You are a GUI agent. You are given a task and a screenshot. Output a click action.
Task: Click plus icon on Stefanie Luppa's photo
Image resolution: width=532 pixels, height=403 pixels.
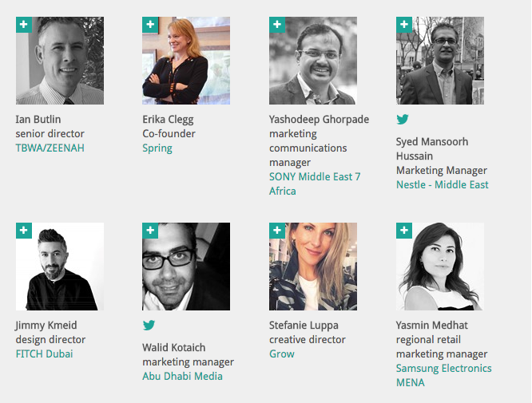click(276, 231)
